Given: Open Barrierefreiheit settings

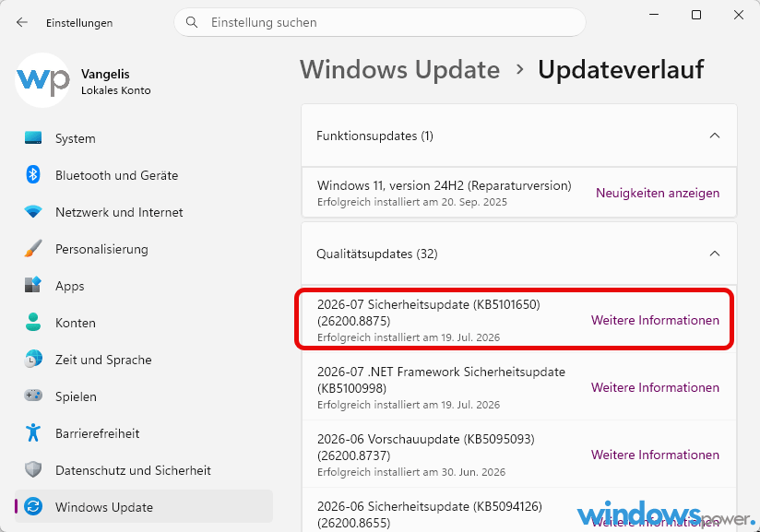Looking at the screenshot, I should [x=144, y=432].
